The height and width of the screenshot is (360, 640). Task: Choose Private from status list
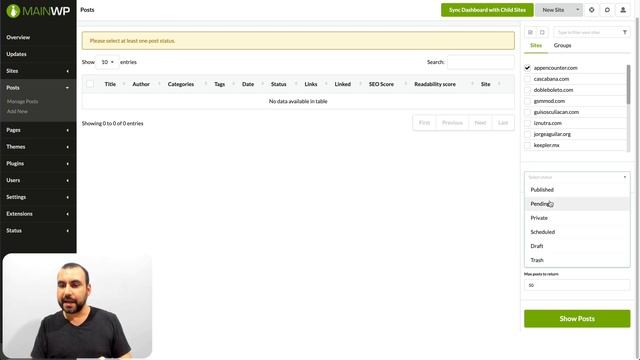[577, 218]
